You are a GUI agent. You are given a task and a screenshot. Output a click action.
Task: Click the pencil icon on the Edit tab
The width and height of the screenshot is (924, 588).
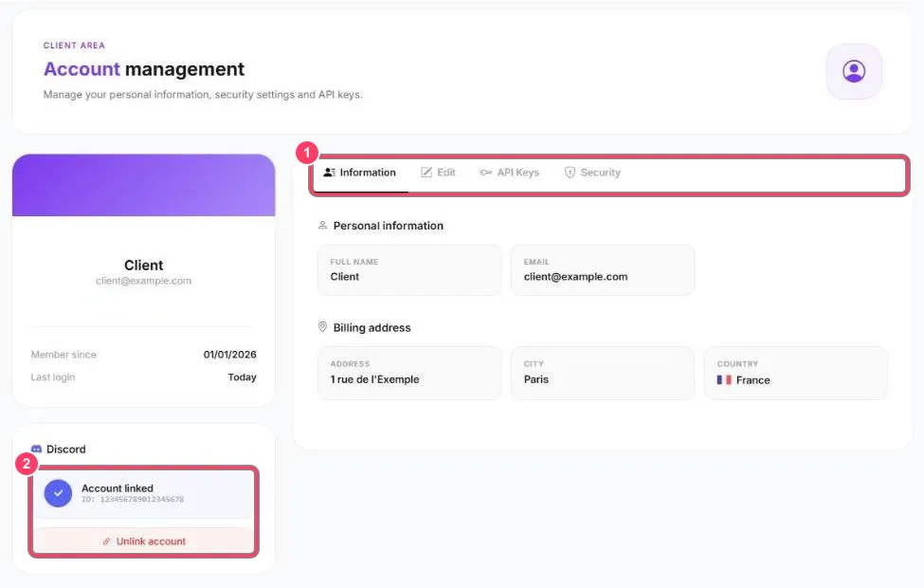pyautogui.click(x=426, y=173)
